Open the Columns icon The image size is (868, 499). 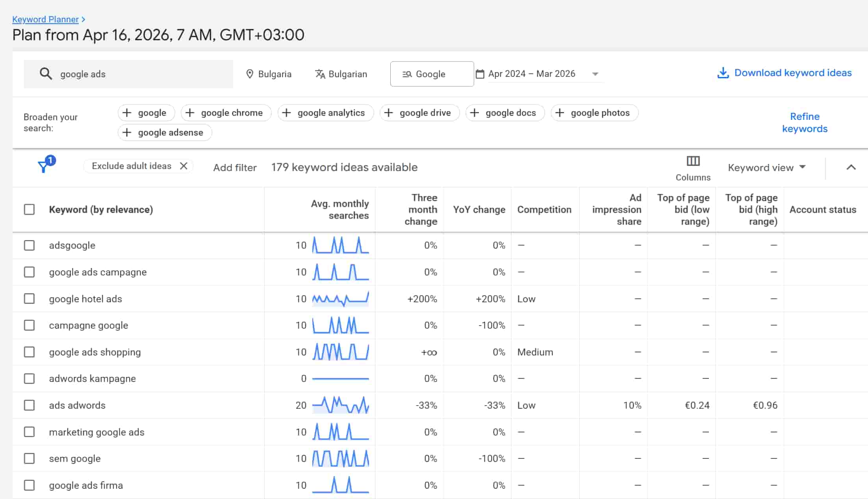click(693, 161)
